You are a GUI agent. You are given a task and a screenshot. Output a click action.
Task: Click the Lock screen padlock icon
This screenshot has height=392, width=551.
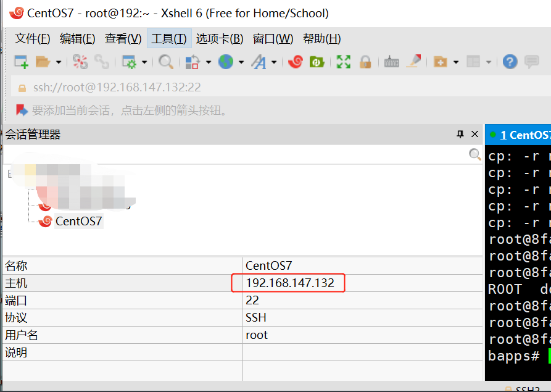pos(365,62)
